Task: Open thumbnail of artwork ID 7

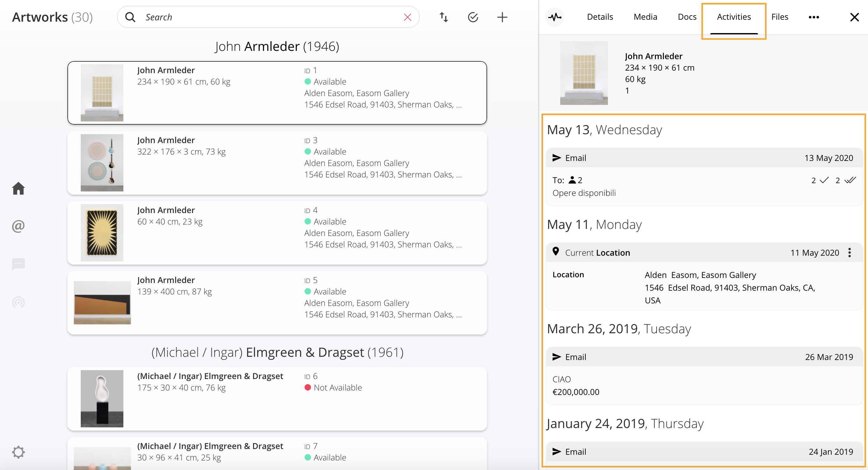Action: 102,458
